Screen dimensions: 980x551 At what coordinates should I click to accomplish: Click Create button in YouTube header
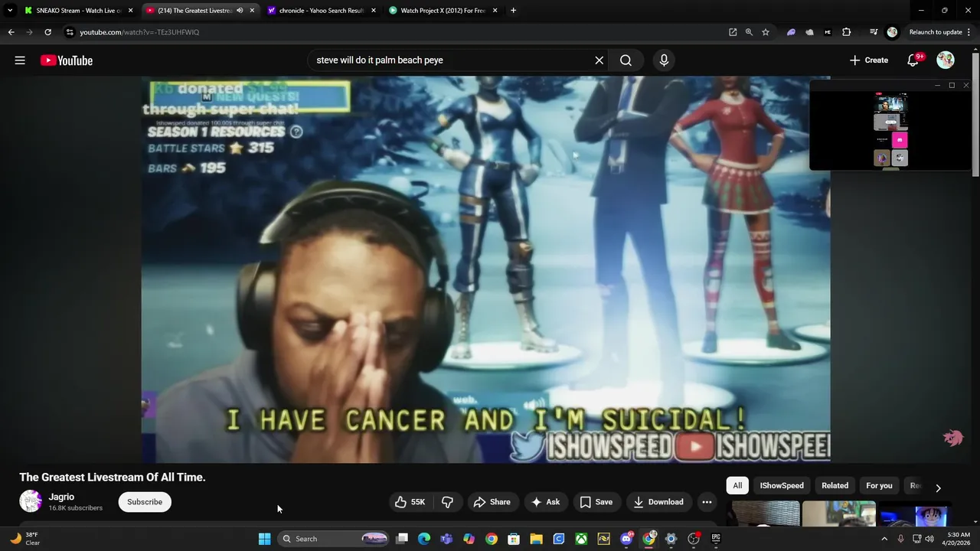869,60
